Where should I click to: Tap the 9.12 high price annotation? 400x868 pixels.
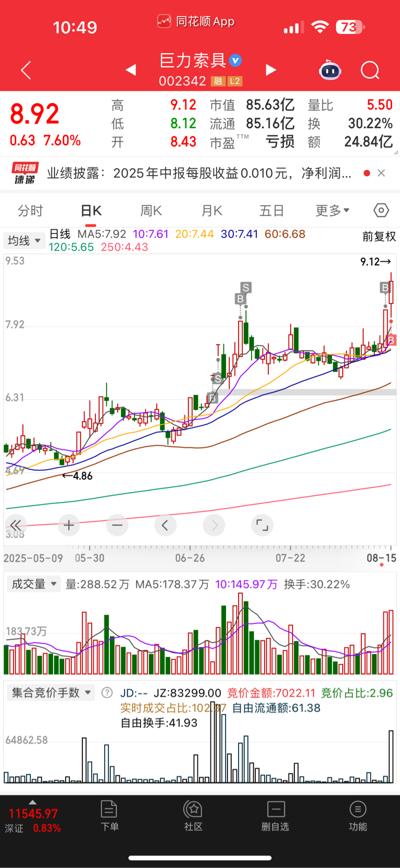[x=376, y=262]
